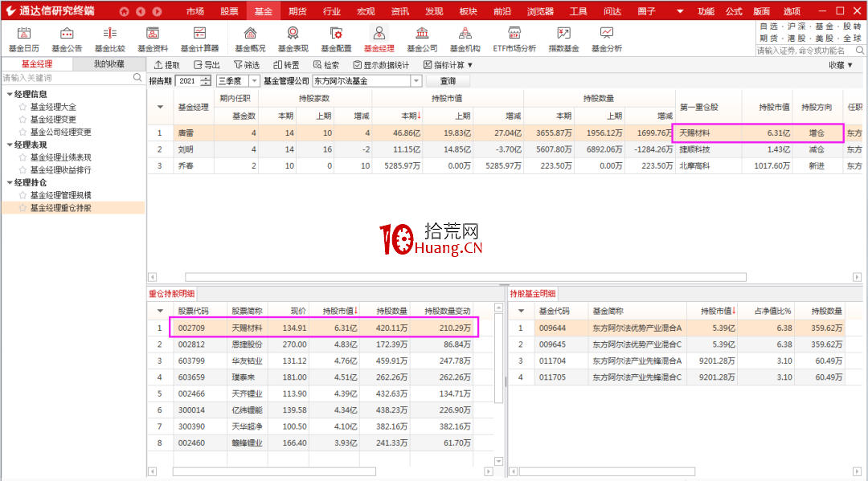Select 基金经理管理规模 in the tree

click(60, 195)
